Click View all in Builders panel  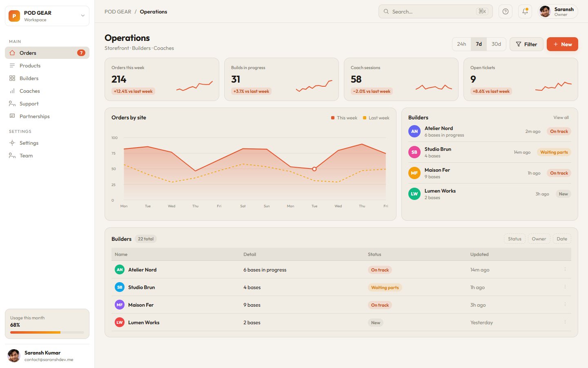pos(561,117)
